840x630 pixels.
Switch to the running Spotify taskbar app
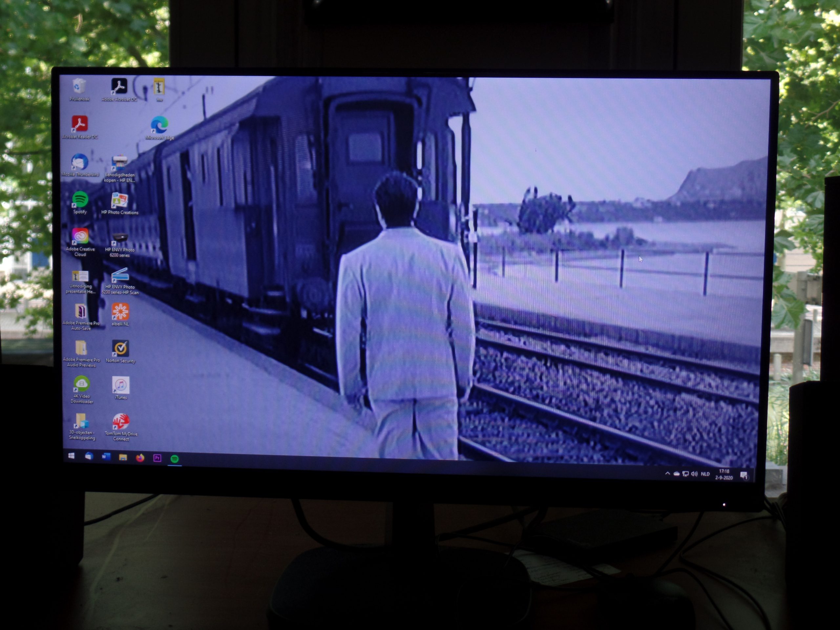(x=175, y=459)
